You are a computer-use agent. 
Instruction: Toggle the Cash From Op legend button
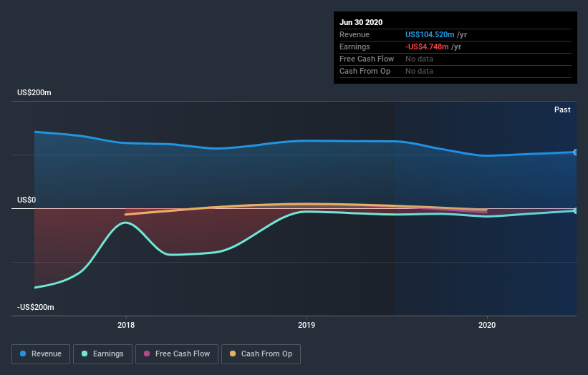tap(261, 354)
